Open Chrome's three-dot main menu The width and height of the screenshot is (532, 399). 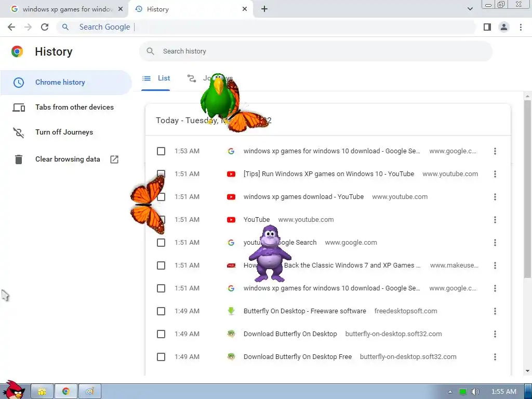521,27
